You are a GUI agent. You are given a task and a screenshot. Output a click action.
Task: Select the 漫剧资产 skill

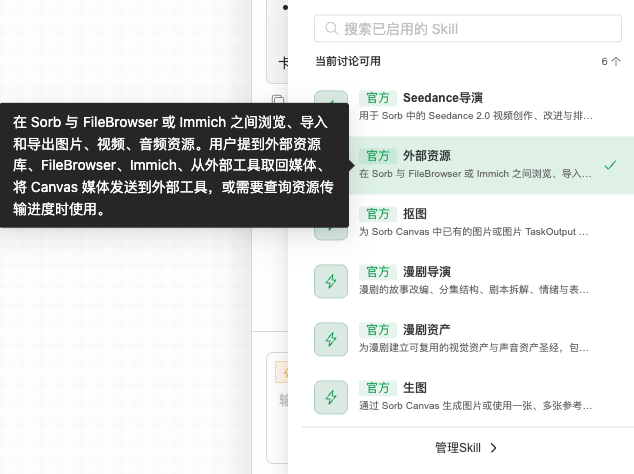468,339
